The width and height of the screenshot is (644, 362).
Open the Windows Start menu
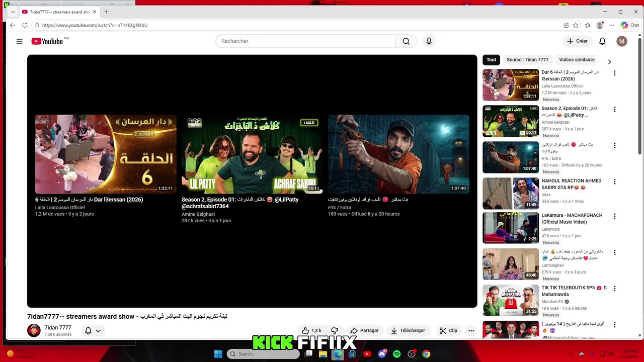point(218,354)
